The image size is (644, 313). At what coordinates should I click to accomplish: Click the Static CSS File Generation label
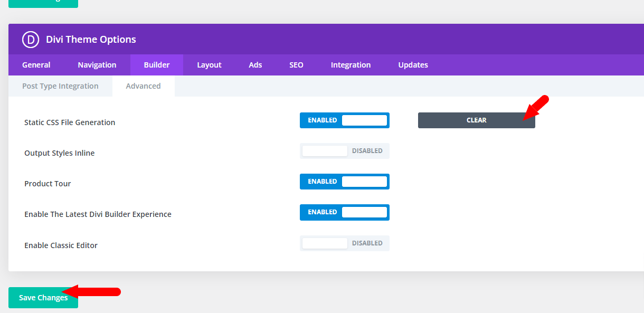(x=70, y=122)
